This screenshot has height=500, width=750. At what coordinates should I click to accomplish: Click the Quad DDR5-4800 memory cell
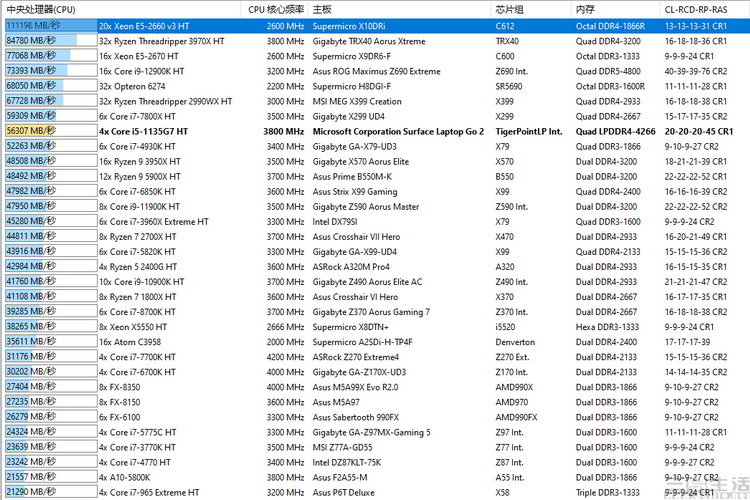[x=608, y=71]
